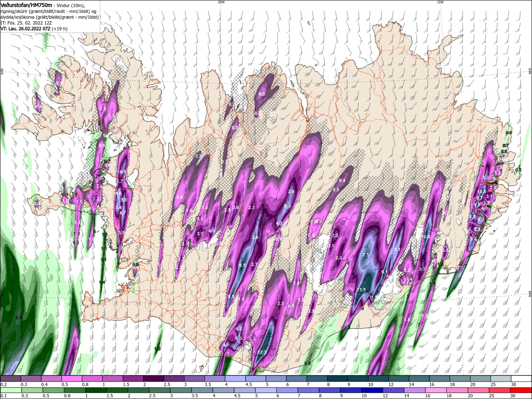Click the '(+19 h)' forecast offset

point(60,29)
